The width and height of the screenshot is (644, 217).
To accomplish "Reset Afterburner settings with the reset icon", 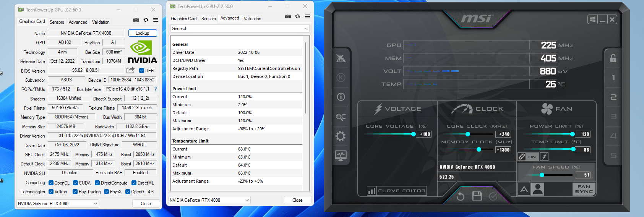I will click(461, 196).
